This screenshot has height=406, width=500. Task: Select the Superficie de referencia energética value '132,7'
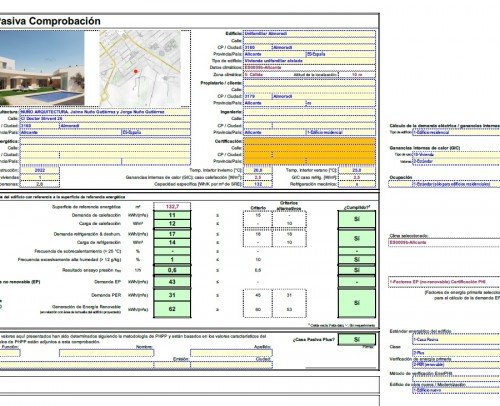tap(172, 207)
